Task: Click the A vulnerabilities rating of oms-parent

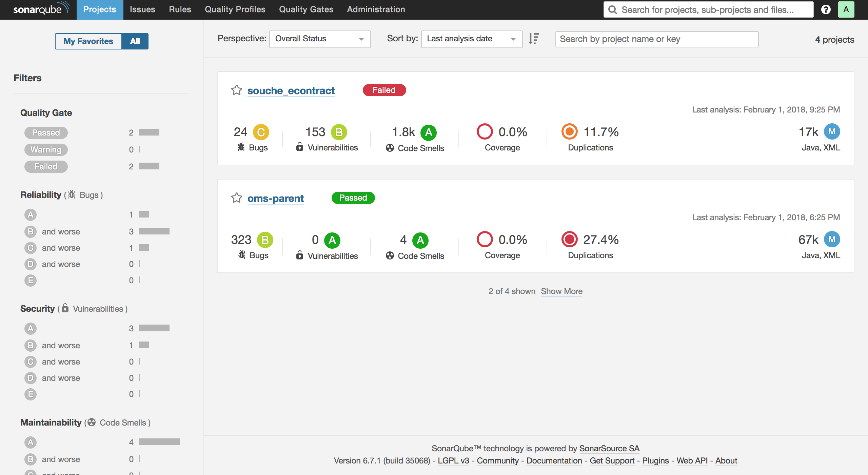Action: tap(332, 240)
